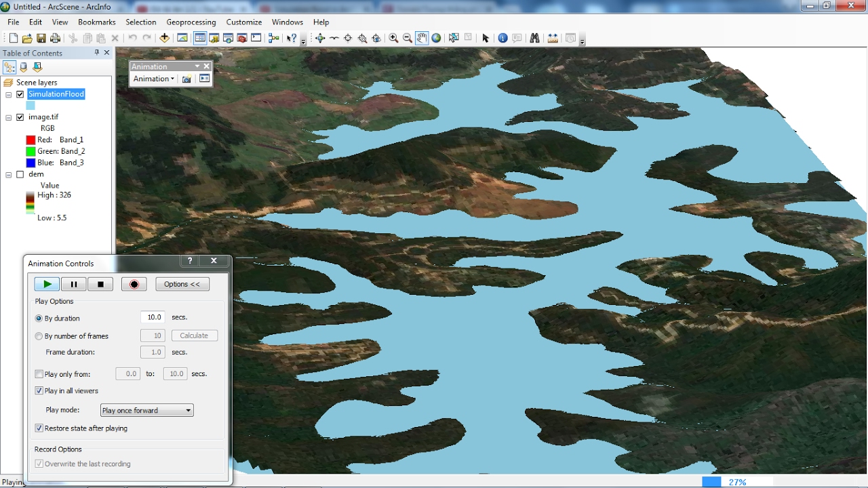Save the current scene
This screenshot has height=488, width=868.
[x=41, y=39]
